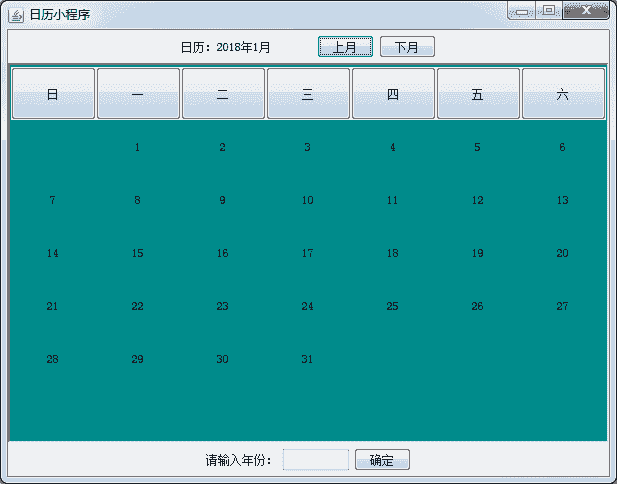This screenshot has width=617, height=484.
Task: Select the 四 Thursday header button
Action: tap(393, 94)
